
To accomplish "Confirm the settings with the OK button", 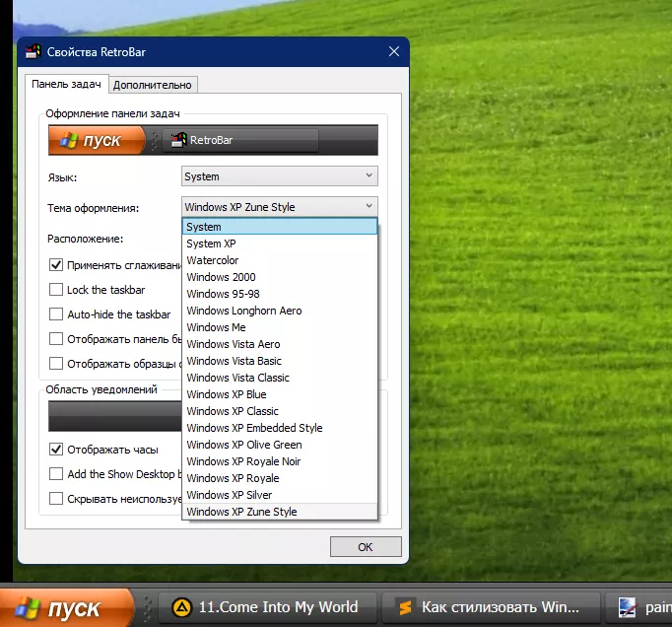I will click(x=366, y=547).
